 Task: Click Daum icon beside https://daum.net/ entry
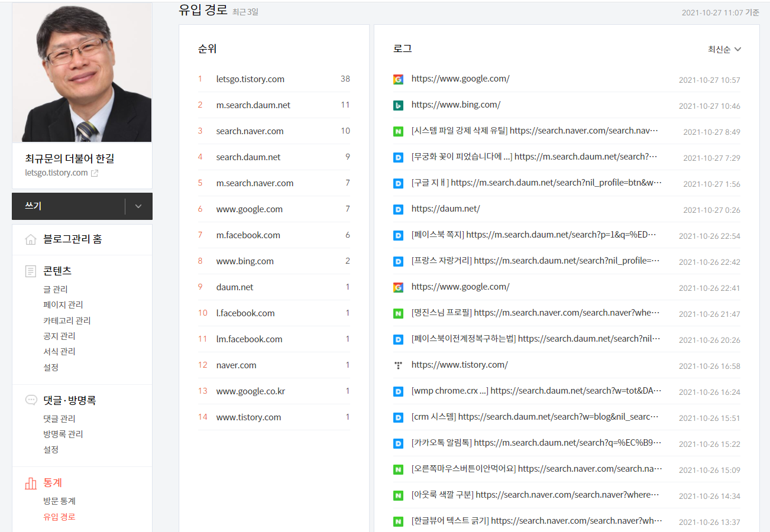[x=398, y=209]
